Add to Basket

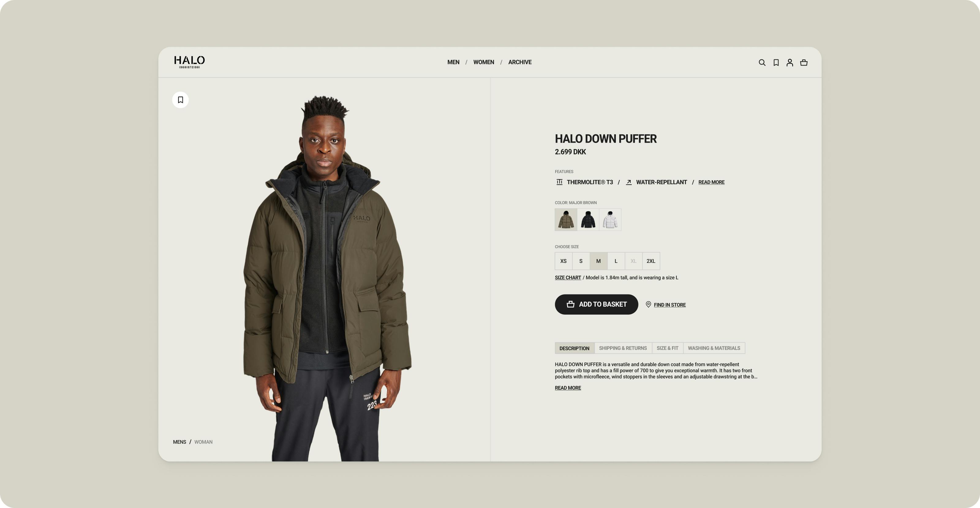(596, 304)
